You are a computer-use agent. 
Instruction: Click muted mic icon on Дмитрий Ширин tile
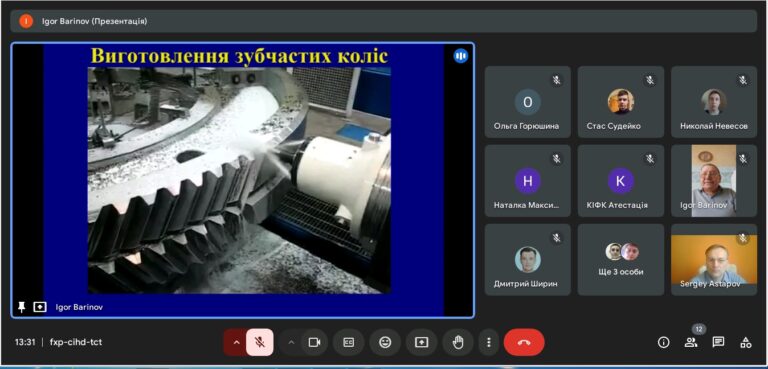click(x=556, y=238)
